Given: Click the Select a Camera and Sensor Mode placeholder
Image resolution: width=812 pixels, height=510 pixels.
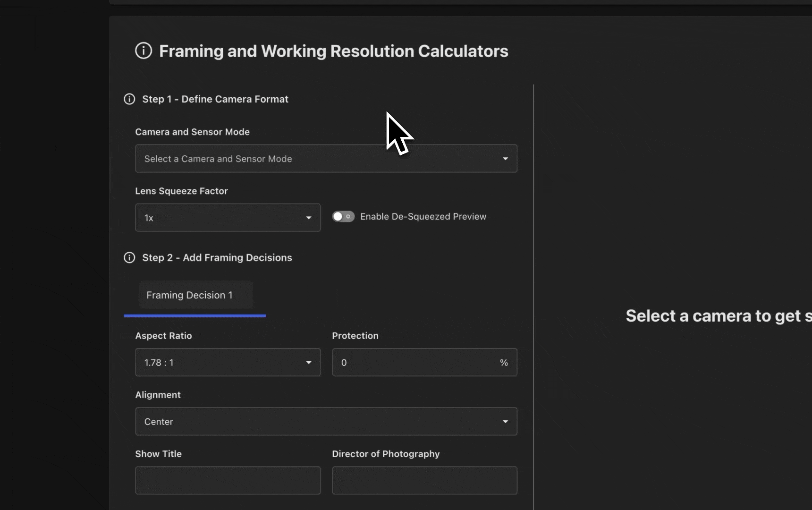Looking at the screenshot, I should [x=218, y=159].
